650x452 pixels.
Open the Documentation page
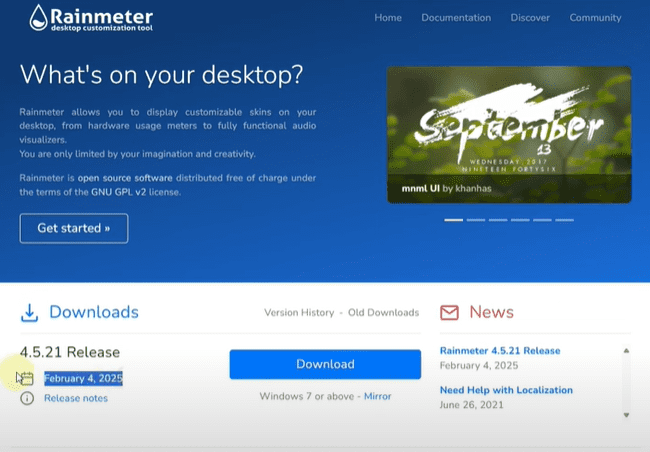pyautogui.click(x=456, y=18)
